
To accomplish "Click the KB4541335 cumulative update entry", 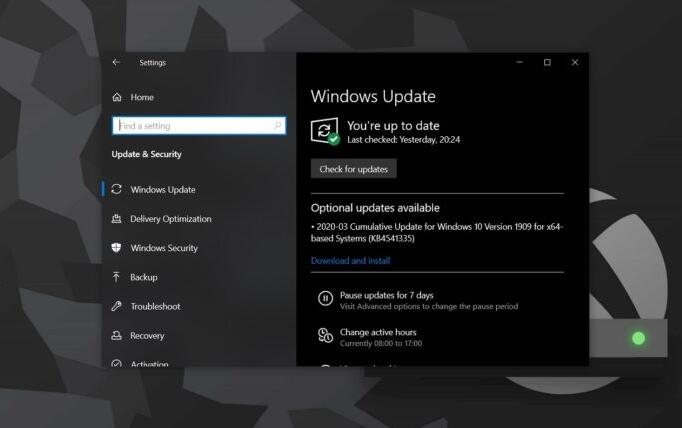I will 437,232.
